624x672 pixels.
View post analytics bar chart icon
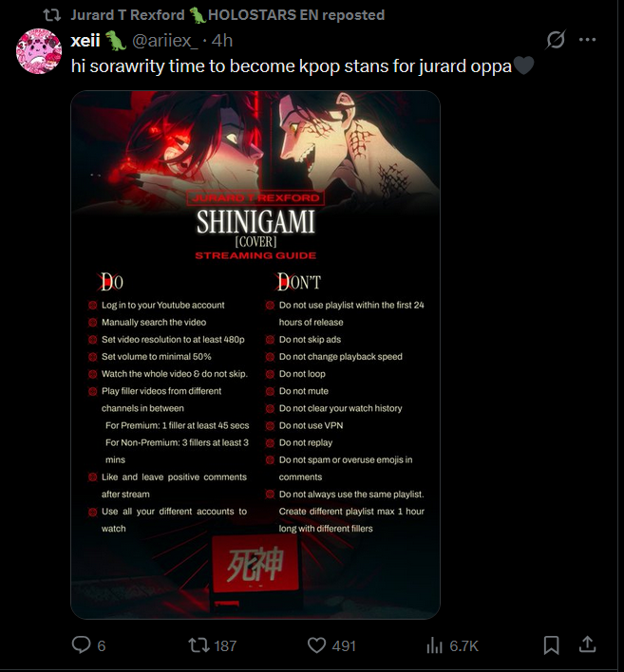pos(434,645)
